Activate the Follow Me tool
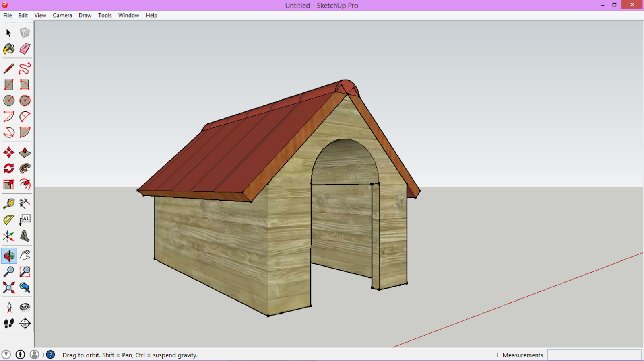The image size is (644, 361). click(x=25, y=168)
